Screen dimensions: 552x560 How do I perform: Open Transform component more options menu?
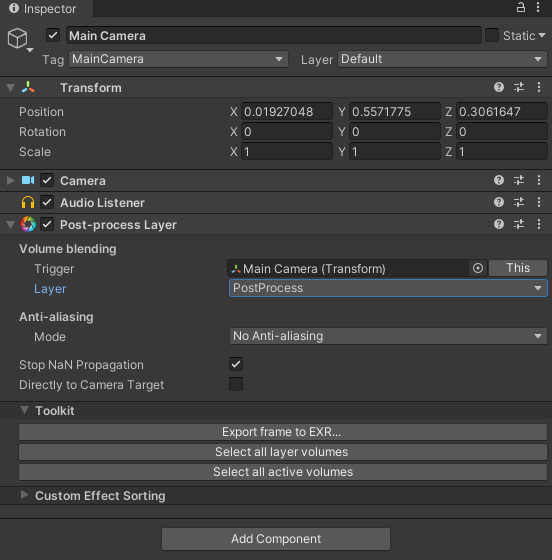pyautogui.click(x=539, y=87)
